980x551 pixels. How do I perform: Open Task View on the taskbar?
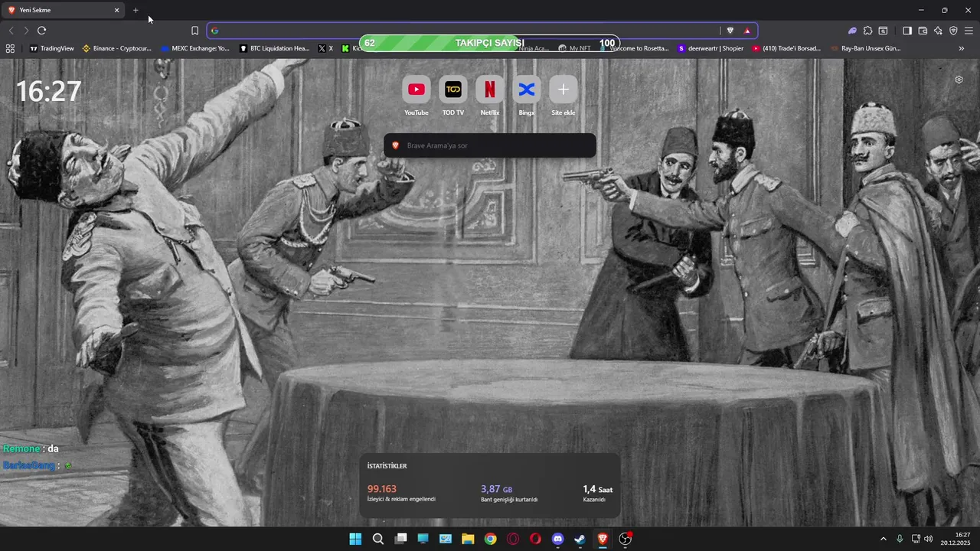pos(400,539)
